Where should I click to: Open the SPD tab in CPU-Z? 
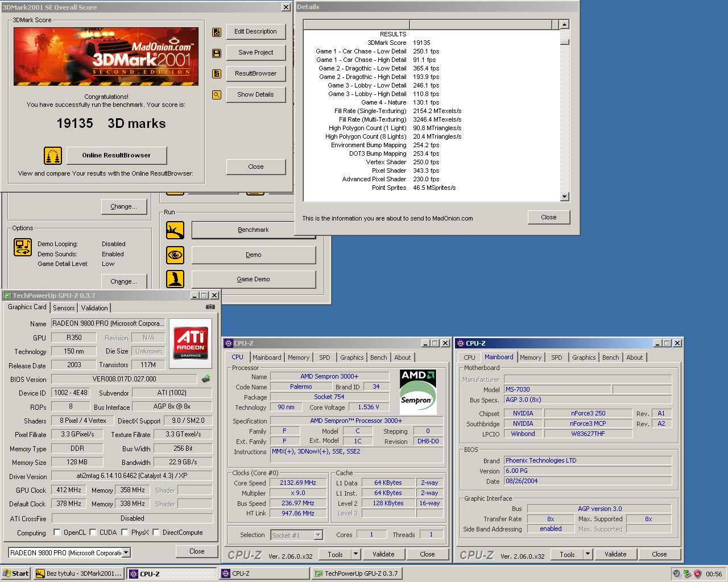pyautogui.click(x=325, y=357)
